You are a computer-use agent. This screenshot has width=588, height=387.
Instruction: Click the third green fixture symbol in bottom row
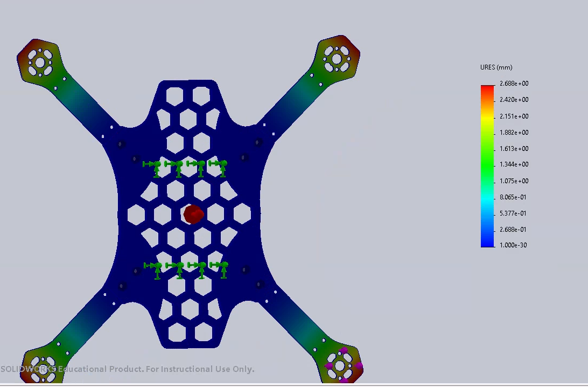[201, 267]
